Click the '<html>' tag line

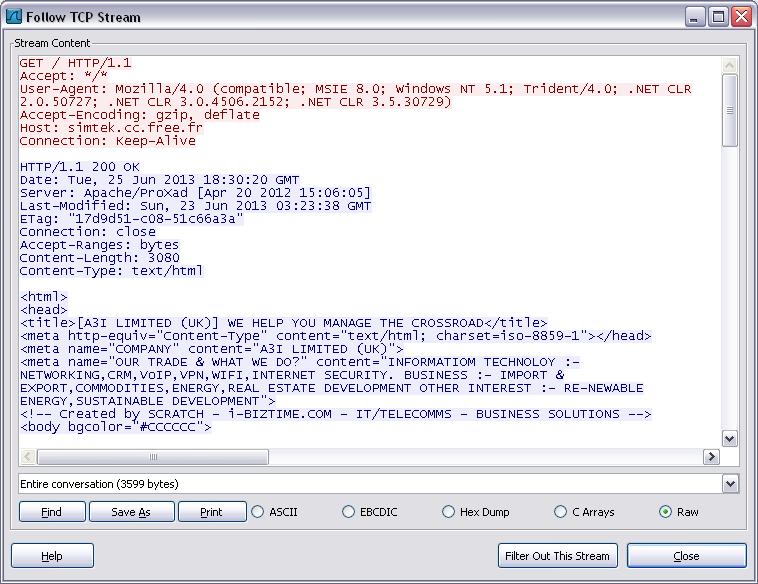pyautogui.click(x=44, y=297)
